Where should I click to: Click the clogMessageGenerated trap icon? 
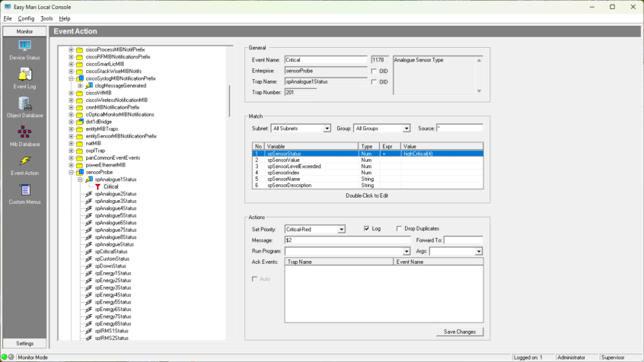89,86
